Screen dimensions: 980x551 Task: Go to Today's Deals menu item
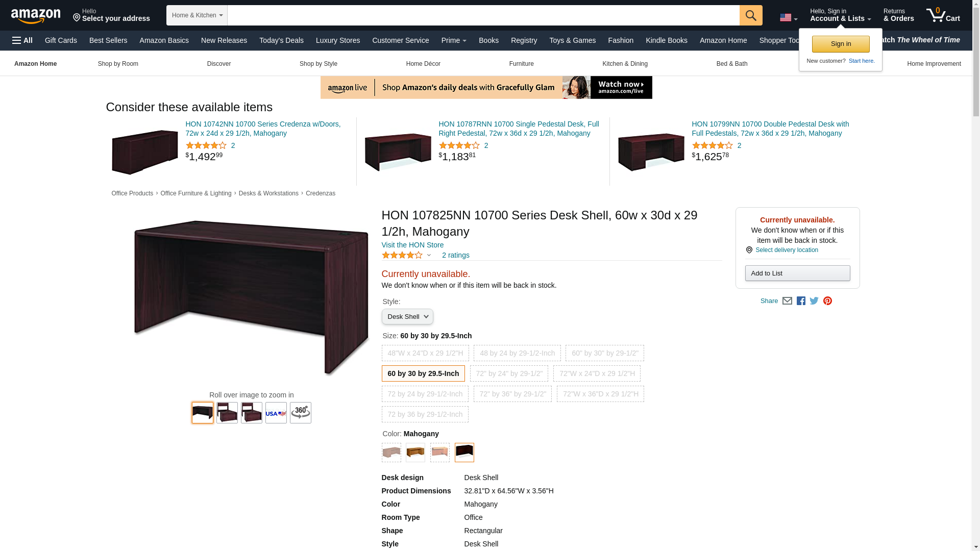coord(281,40)
